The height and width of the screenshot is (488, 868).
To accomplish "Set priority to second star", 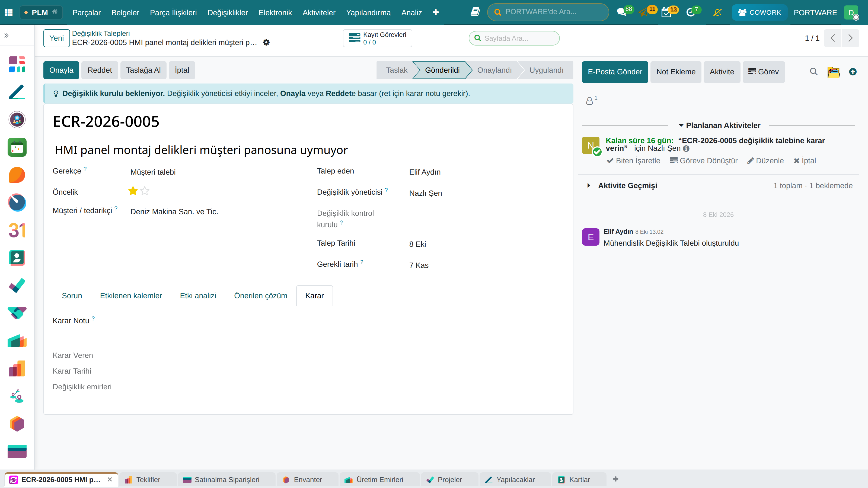I will [x=145, y=191].
